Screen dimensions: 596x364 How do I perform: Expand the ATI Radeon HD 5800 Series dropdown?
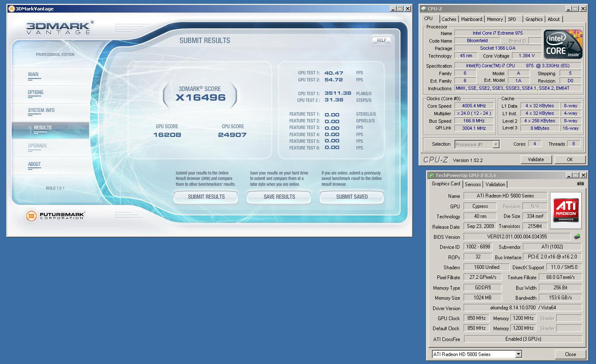[518, 354]
